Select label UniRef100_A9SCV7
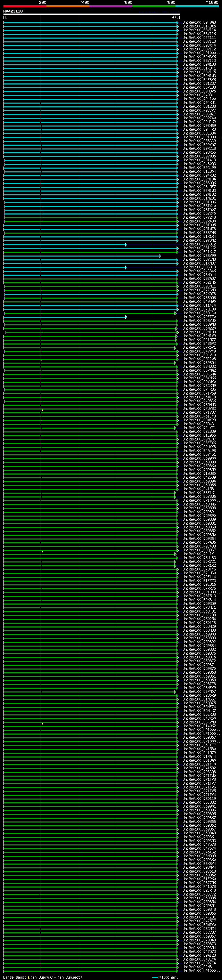This screenshot has width=222, height=980. 199,110
